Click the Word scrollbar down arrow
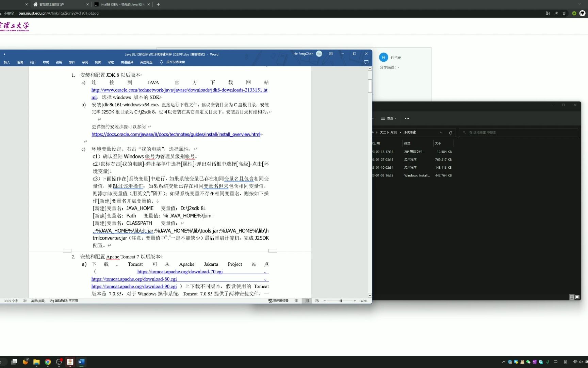The height and width of the screenshot is (368, 588). [370, 296]
